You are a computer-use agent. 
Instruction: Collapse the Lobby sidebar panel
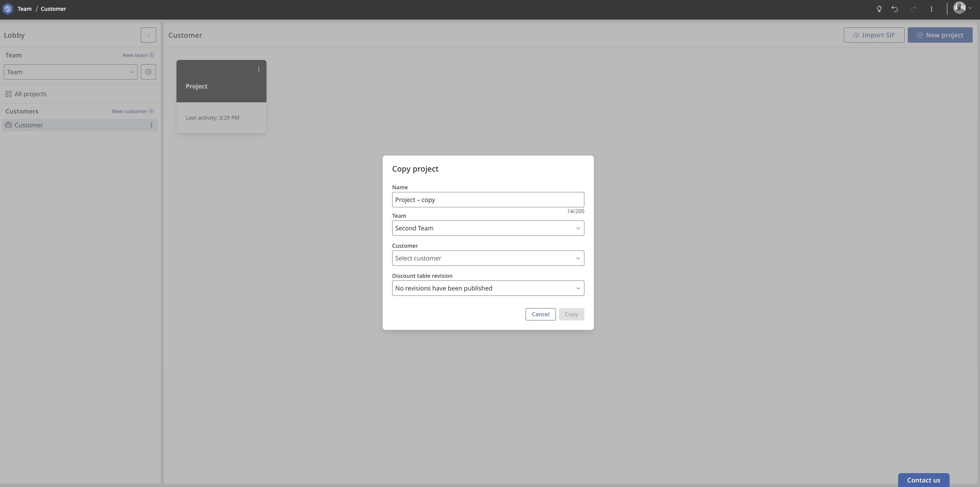tap(148, 35)
